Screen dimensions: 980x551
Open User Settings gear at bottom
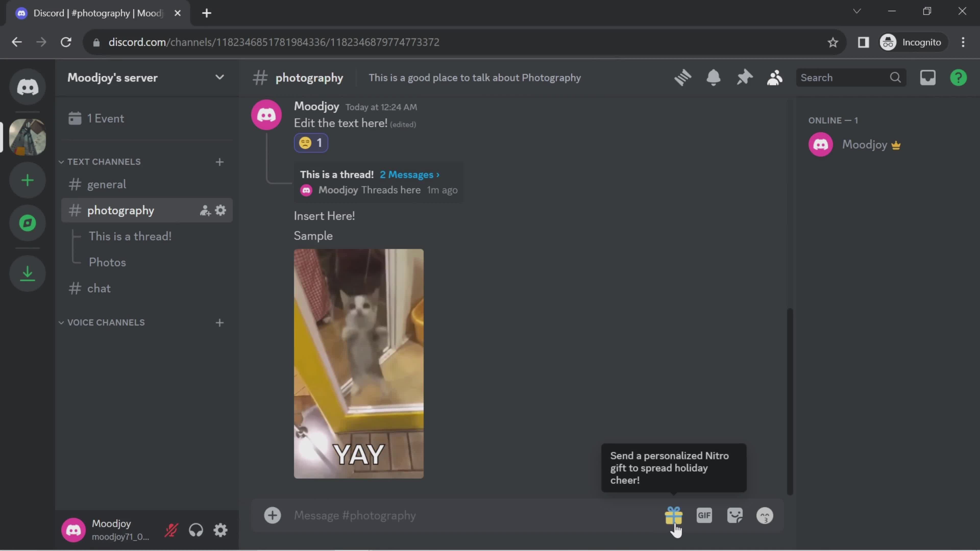click(220, 530)
